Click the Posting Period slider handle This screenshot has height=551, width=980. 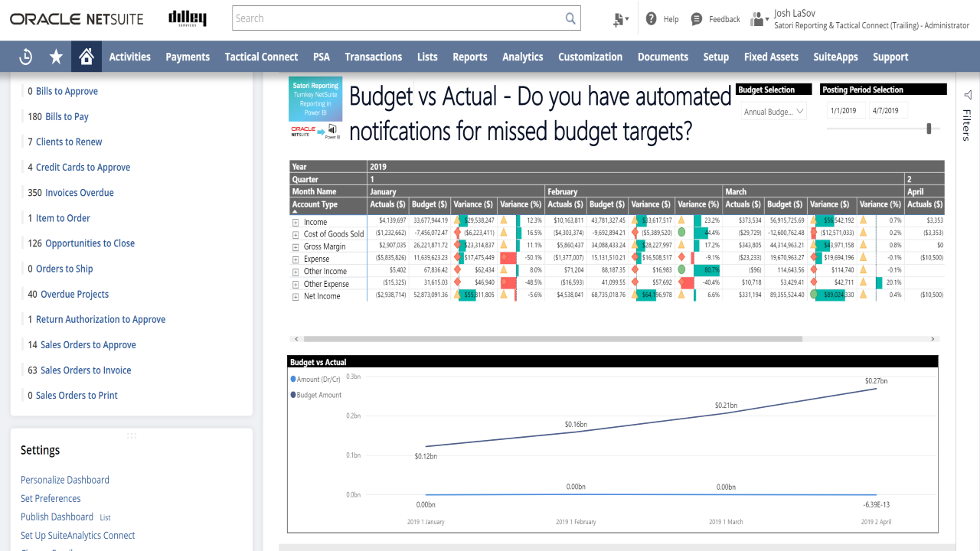(x=929, y=129)
